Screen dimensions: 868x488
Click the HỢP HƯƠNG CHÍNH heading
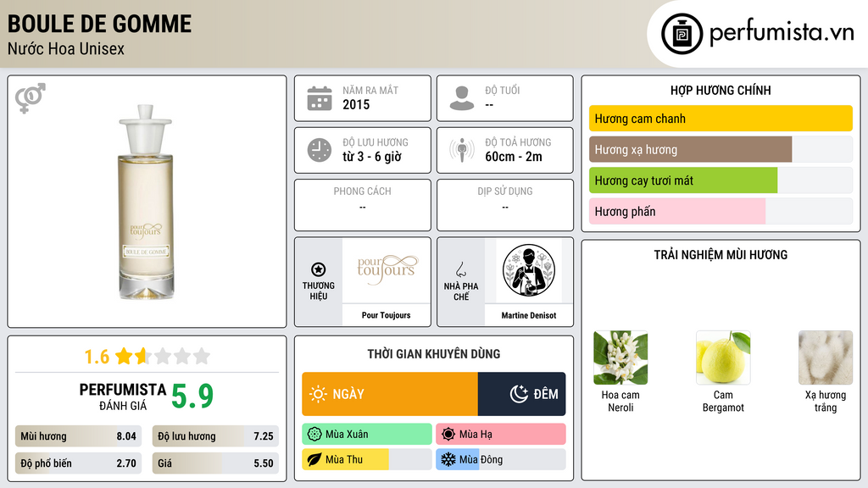[721, 90]
